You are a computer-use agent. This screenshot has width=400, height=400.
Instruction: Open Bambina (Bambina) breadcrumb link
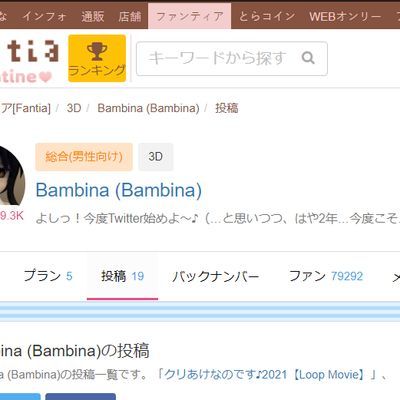148,108
